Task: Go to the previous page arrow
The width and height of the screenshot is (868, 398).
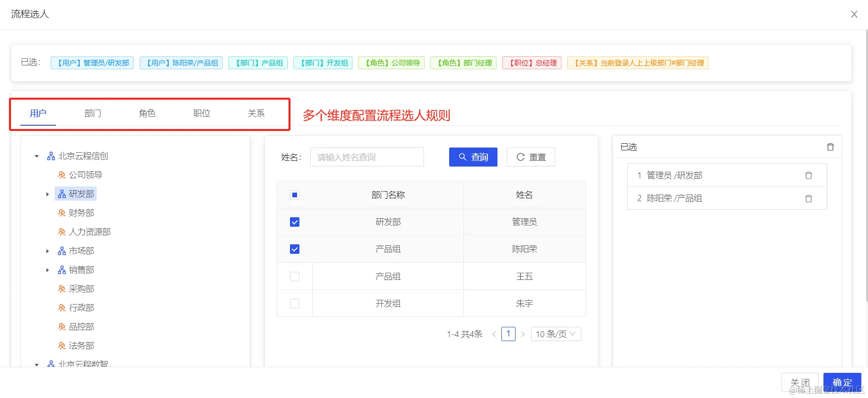Action: coord(494,334)
